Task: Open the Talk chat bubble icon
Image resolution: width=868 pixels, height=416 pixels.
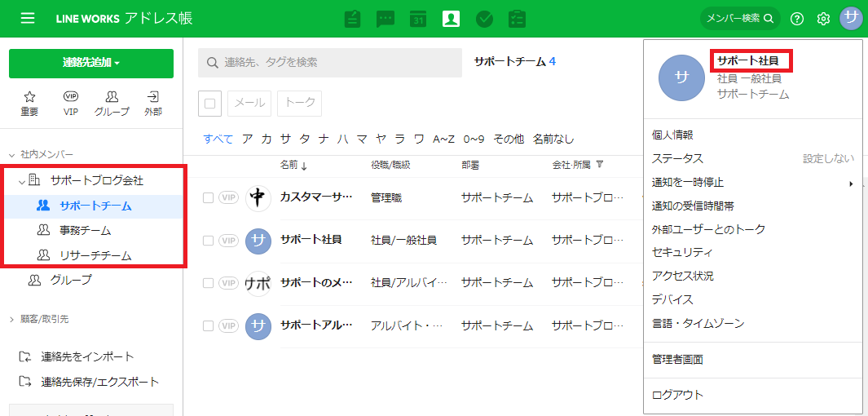Action: click(386, 19)
